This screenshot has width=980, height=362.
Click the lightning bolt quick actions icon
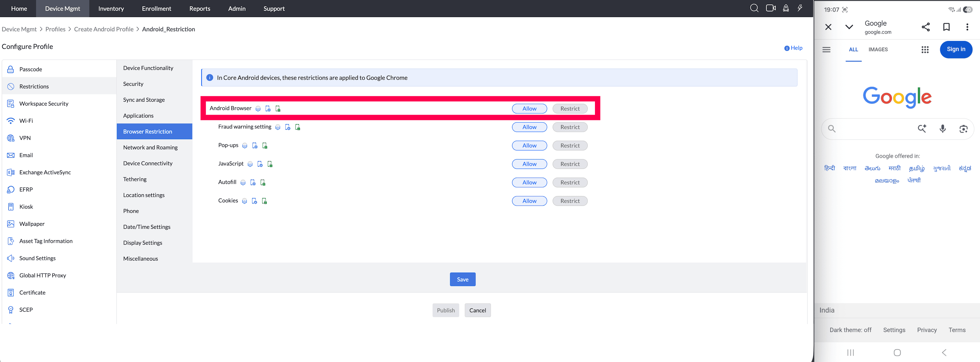click(800, 8)
